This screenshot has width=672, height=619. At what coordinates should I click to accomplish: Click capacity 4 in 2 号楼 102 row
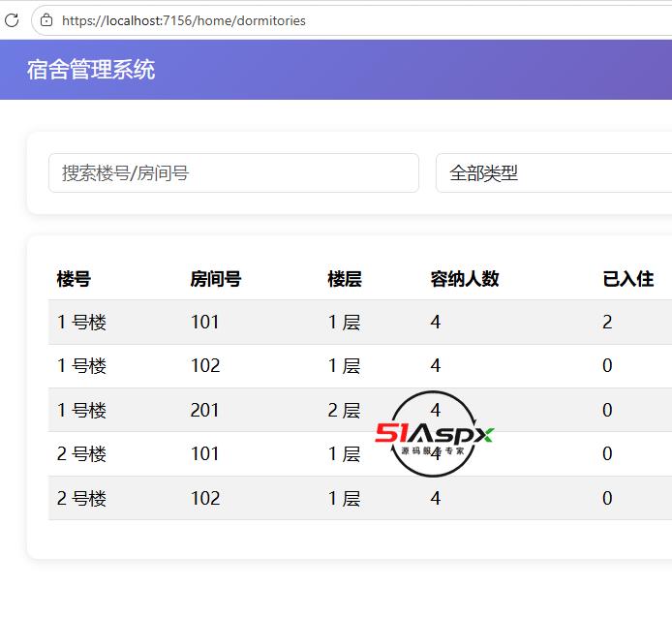pyautogui.click(x=436, y=498)
